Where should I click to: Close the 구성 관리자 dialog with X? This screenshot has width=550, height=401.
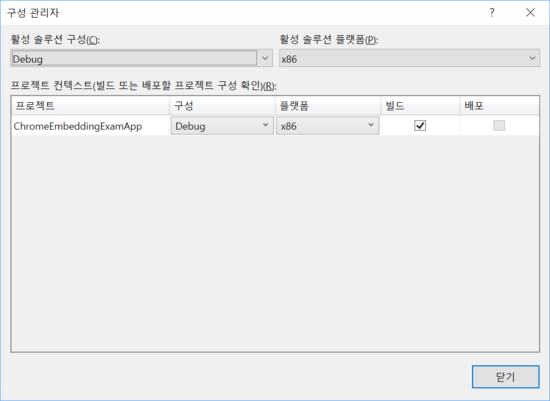tap(530, 13)
